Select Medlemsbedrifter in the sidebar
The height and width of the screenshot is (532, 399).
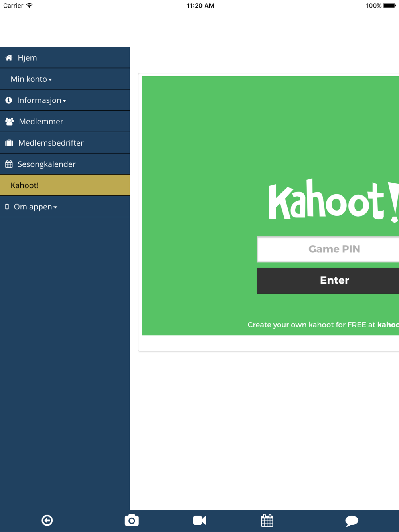(x=65, y=143)
